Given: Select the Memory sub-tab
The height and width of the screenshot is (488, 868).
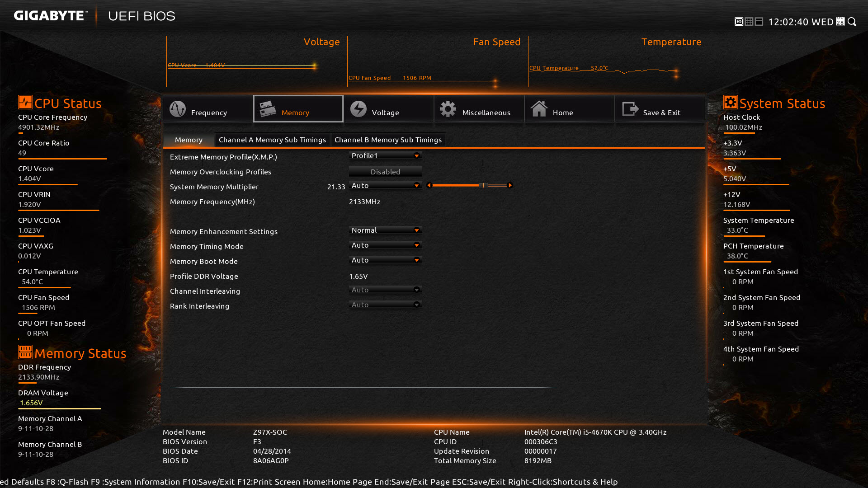Looking at the screenshot, I should [x=189, y=140].
